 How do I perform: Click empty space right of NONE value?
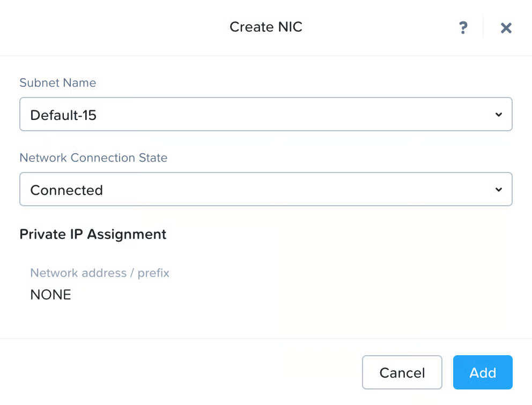[268, 295]
